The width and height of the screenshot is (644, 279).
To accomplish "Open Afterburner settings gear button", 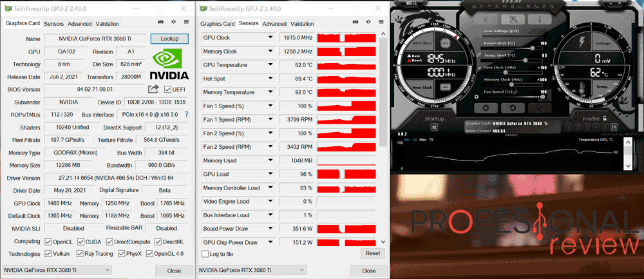I will point(486,108).
